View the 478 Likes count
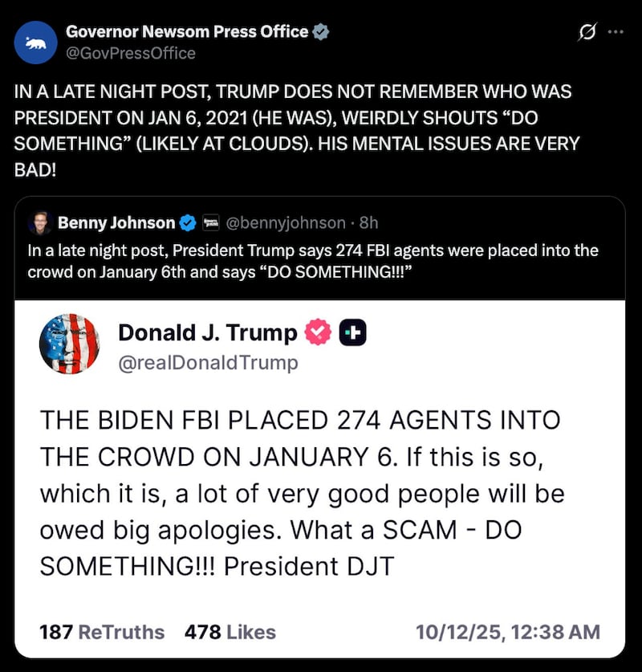The width and height of the screenshot is (642, 672). pyautogui.click(x=230, y=632)
